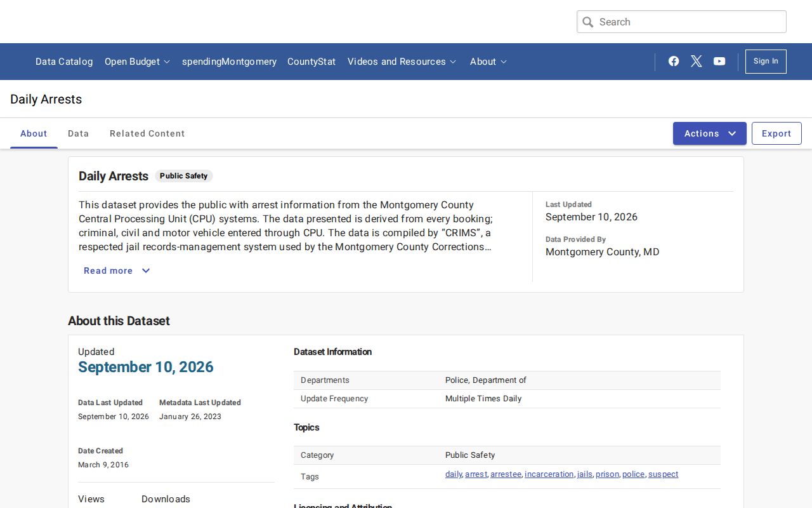Click the 'January 26, 2023' metadata date

pos(190,417)
